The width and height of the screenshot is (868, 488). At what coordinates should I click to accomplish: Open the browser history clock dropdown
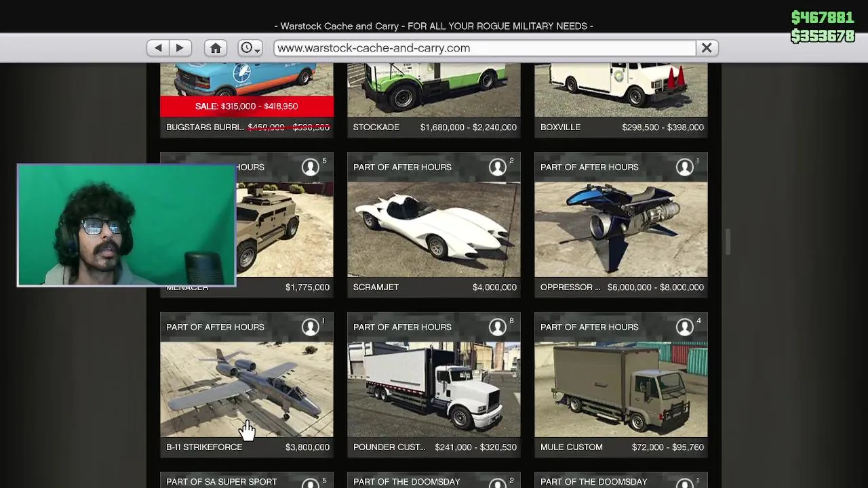[x=250, y=48]
